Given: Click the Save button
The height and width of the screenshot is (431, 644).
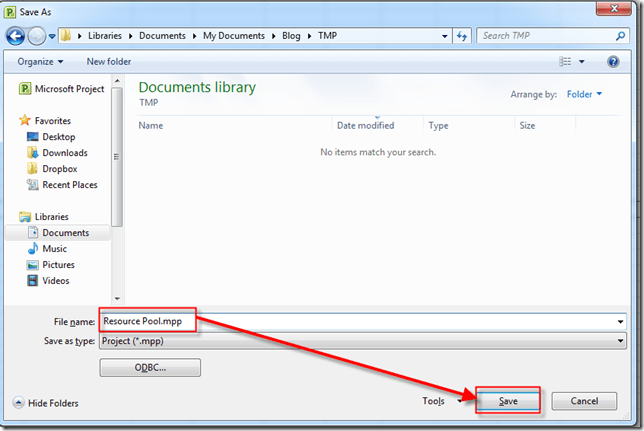Looking at the screenshot, I should [508, 401].
